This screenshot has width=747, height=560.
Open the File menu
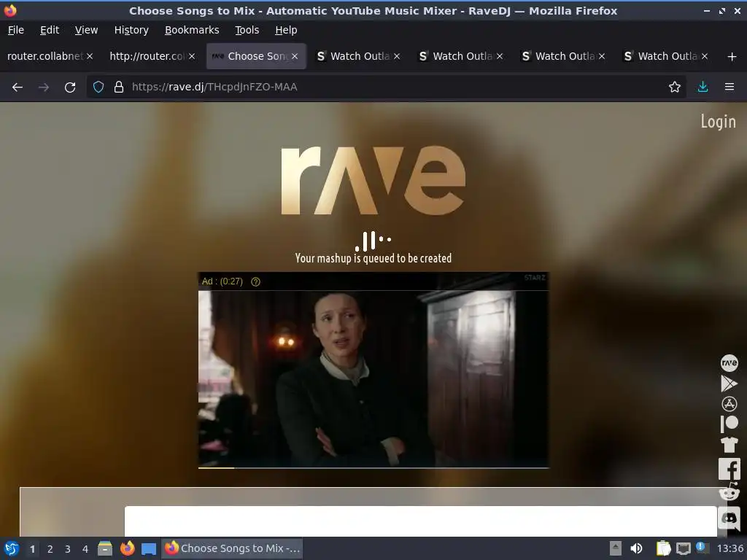coord(16,30)
